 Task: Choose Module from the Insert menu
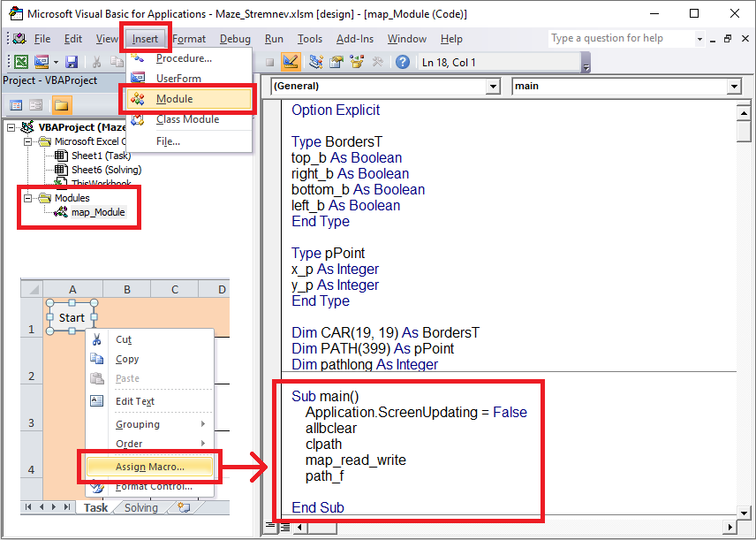[189, 99]
